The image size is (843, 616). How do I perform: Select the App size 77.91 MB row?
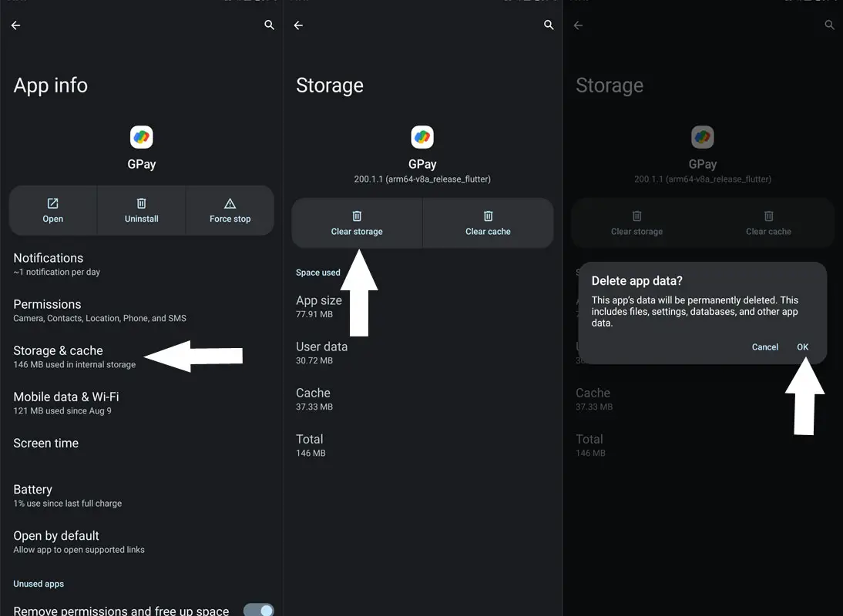(422, 306)
